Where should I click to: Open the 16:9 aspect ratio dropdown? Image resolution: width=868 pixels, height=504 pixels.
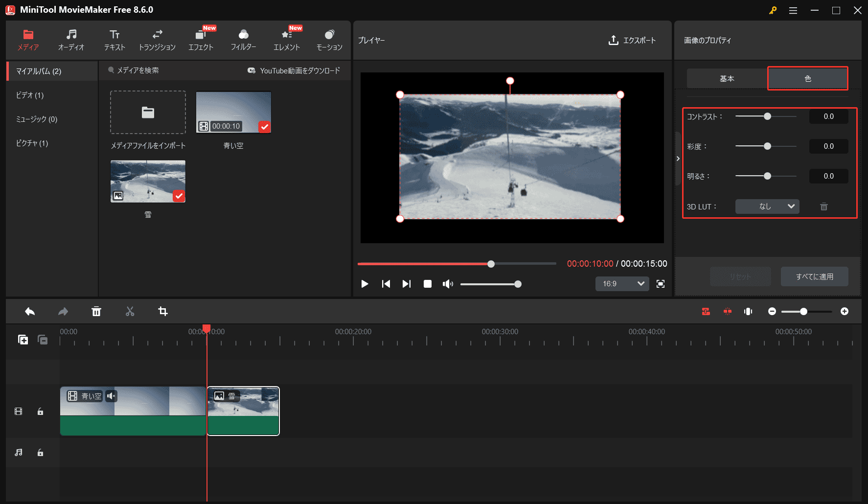(x=622, y=284)
